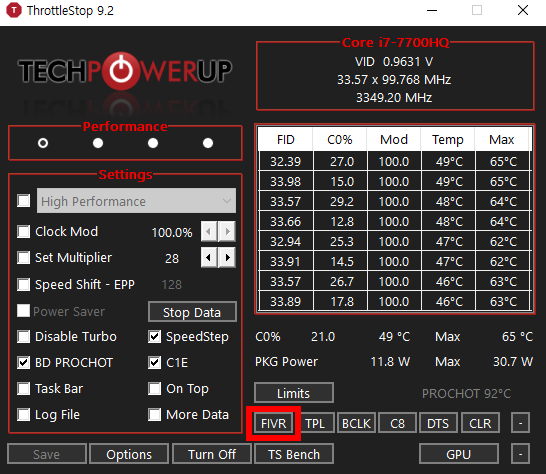Enable the Log File checkbox
This screenshot has height=474, width=546.
click(23, 414)
